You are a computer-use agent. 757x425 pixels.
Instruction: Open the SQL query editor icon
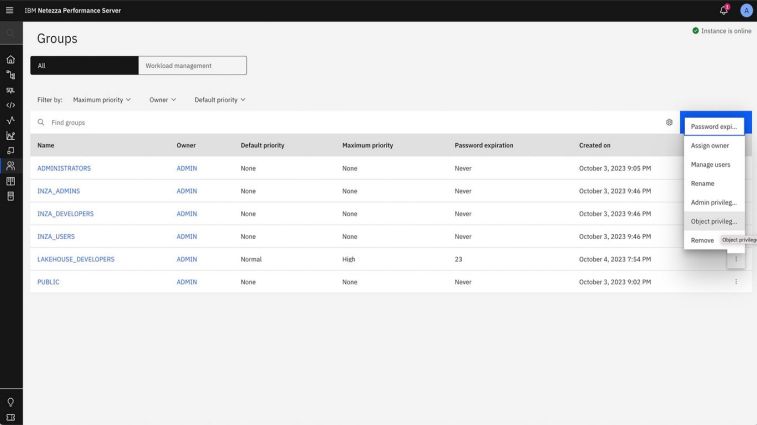(11, 105)
